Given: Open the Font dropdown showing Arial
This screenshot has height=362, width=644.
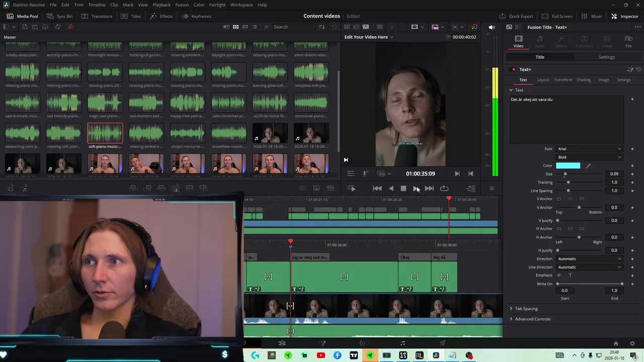Looking at the screenshot, I should point(589,149).
